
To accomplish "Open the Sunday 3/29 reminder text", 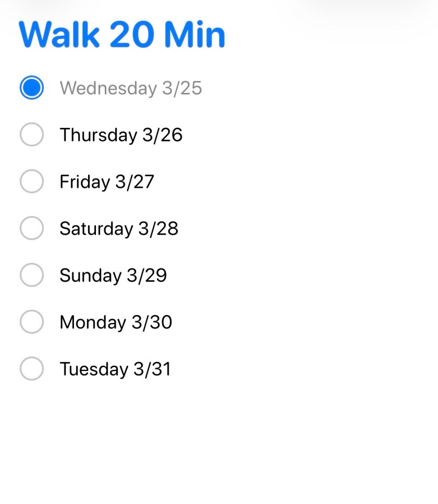I will click(x=113, y=275).
